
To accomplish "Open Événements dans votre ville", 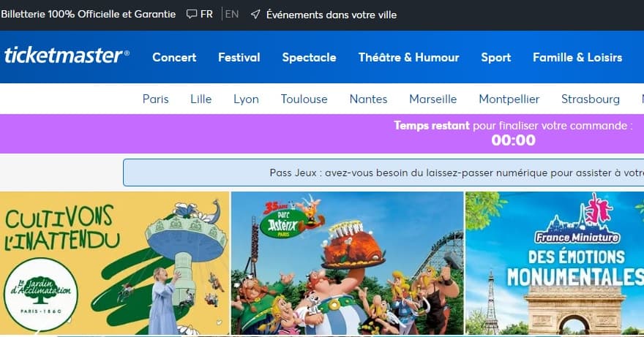I will tap(331, 14).
